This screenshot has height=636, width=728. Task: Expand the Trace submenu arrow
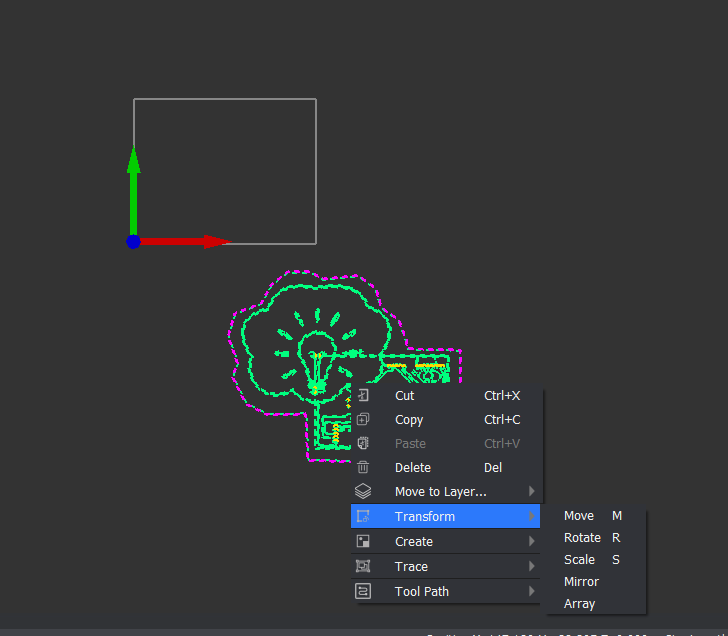[532, 566]
